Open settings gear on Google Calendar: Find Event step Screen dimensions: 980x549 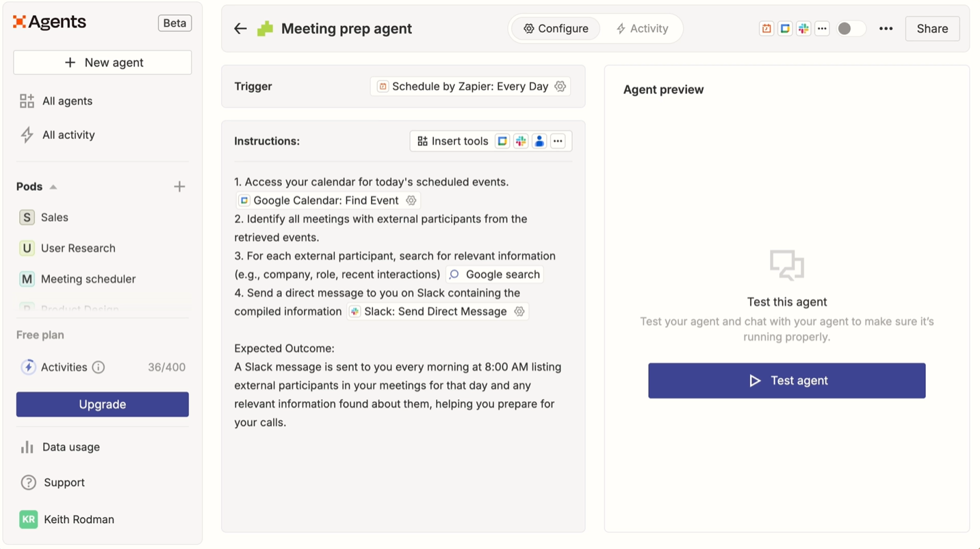pos(411,200)
